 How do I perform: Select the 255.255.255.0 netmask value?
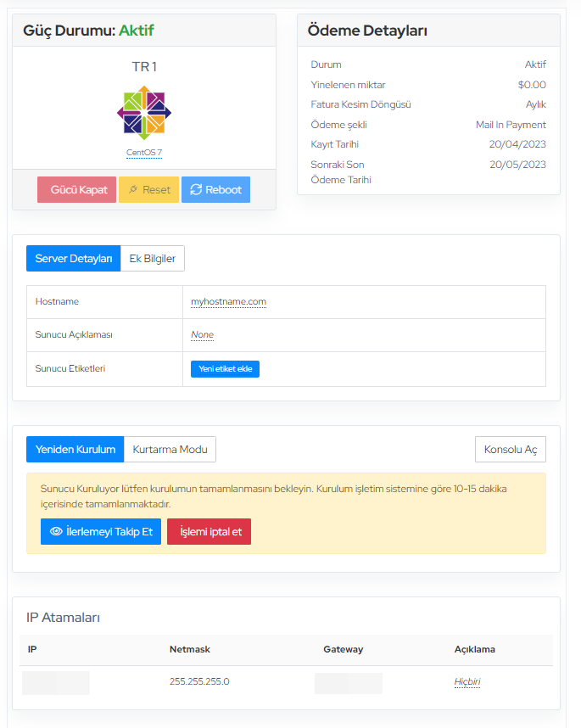click(199, 681)
